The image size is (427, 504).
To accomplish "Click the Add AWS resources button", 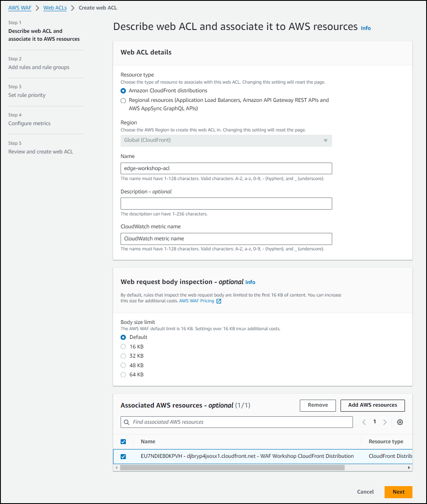I will [x=373, y=405].
